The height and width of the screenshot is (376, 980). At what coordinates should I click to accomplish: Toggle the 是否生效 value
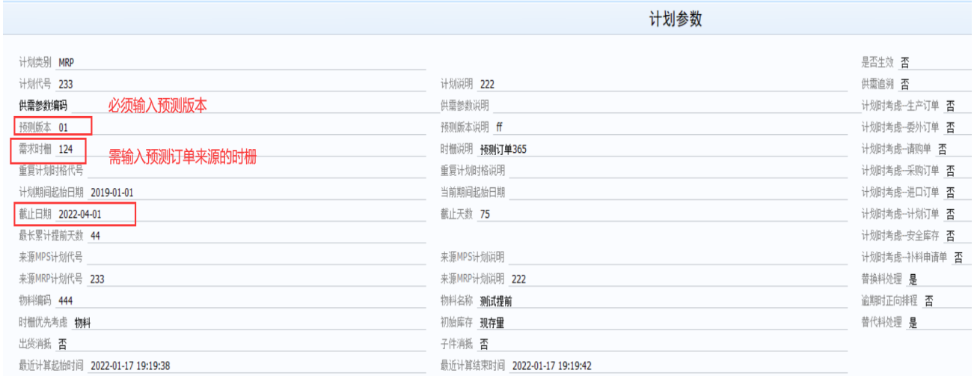[928, 62]
